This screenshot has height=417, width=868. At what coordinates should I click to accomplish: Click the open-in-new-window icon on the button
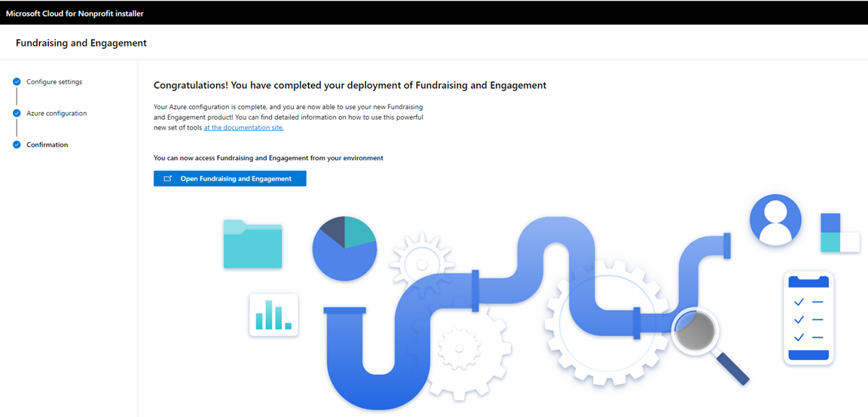click(x=168, y=178)
